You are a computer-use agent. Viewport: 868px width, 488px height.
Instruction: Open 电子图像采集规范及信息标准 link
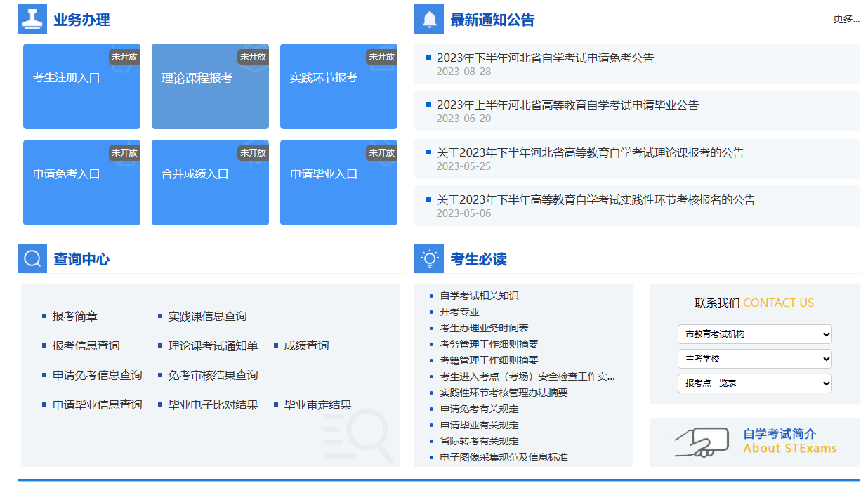[504, 457]
